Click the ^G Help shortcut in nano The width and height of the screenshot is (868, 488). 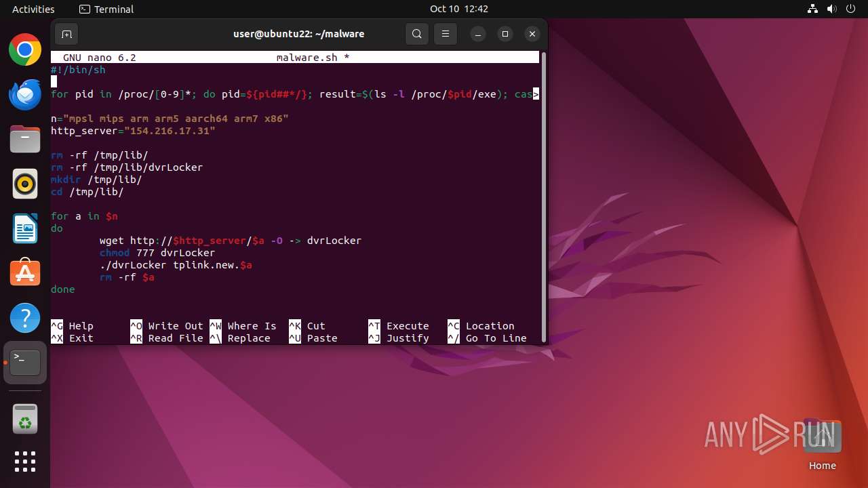[x=72, y=326]
